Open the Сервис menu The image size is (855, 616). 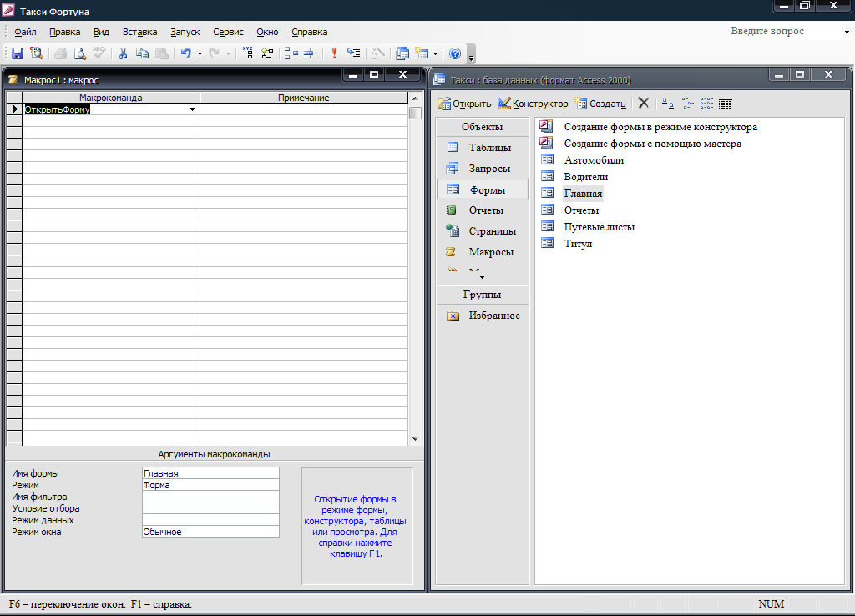click(x=228, y=32)
